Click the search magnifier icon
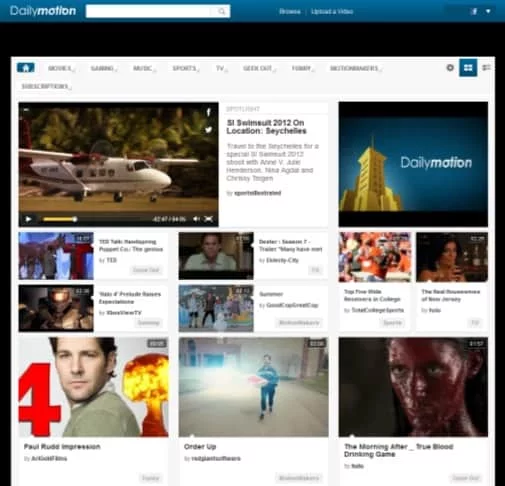The image size is (505, 486). (222, 11)
